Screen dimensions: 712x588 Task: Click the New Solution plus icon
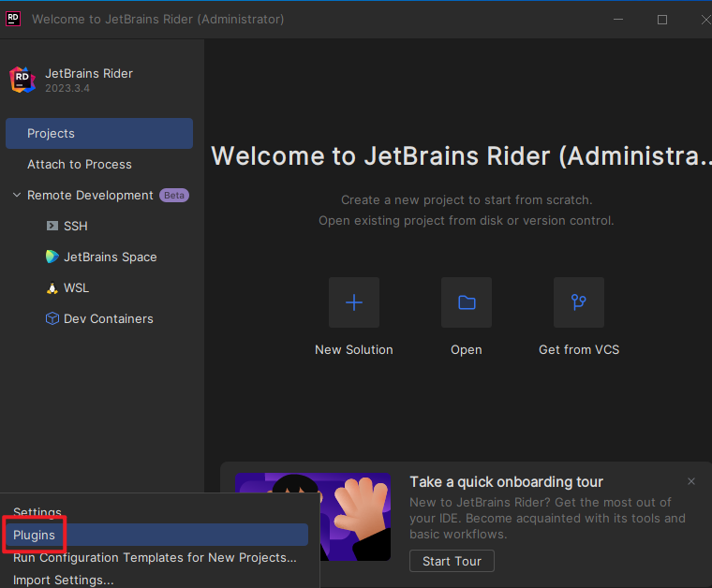[x=354, y=302]
